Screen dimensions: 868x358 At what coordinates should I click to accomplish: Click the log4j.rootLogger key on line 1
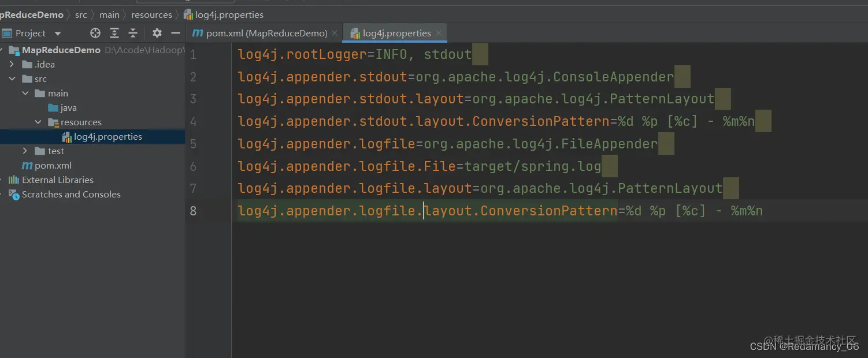pos(303,55)
